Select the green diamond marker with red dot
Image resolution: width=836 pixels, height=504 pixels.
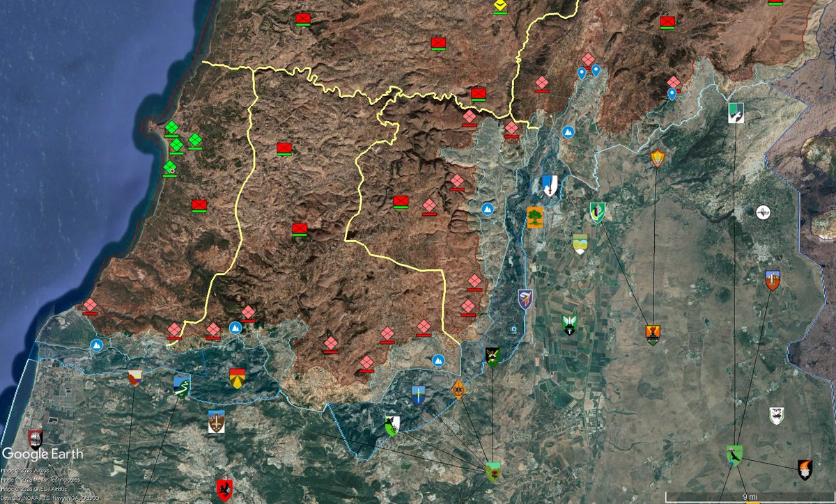(x=169, y=168)
